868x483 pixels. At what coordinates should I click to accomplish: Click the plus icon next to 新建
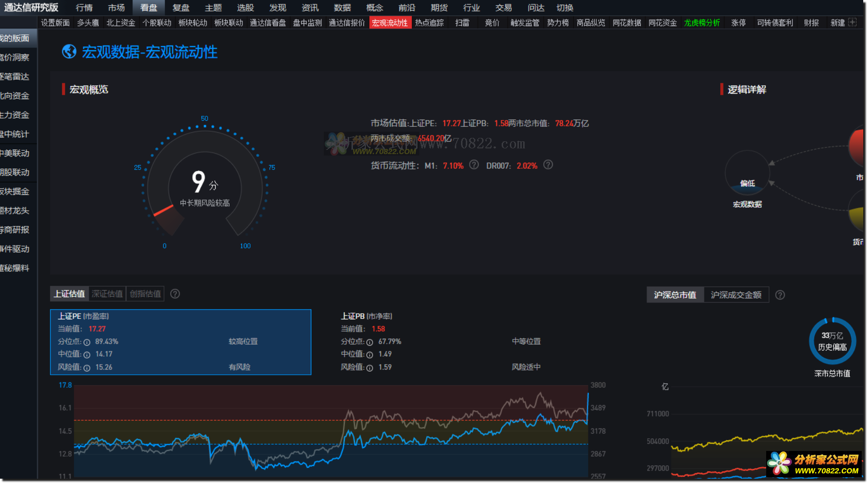coord(852,22)
